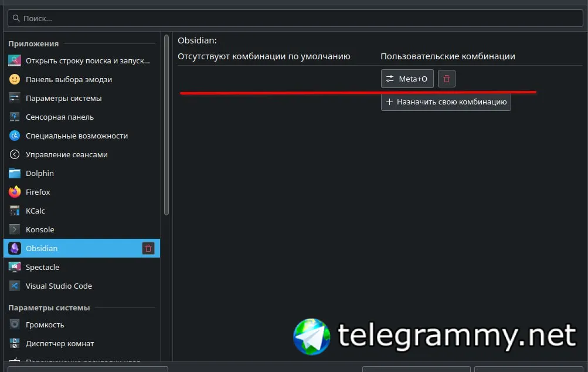Image resolution: width=588 pixels, height=372 pixels.
Task: Click the Диспетчер комнат icon
Action: 15,343
